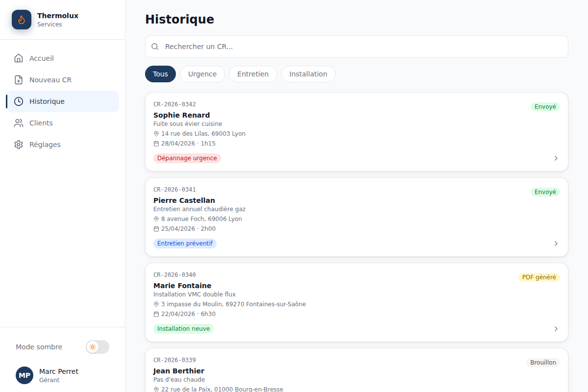Open Réglages via the gear icon

[x=19, y=145]
